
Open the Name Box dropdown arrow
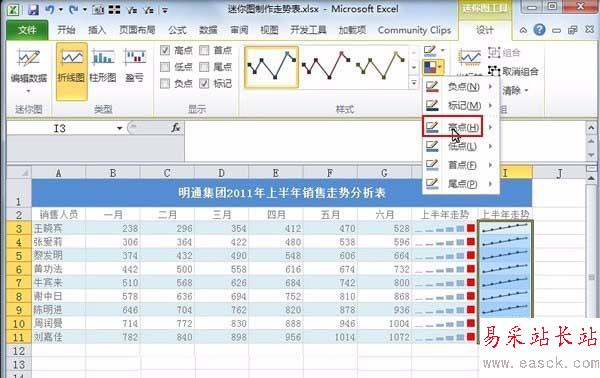[120, 128]
